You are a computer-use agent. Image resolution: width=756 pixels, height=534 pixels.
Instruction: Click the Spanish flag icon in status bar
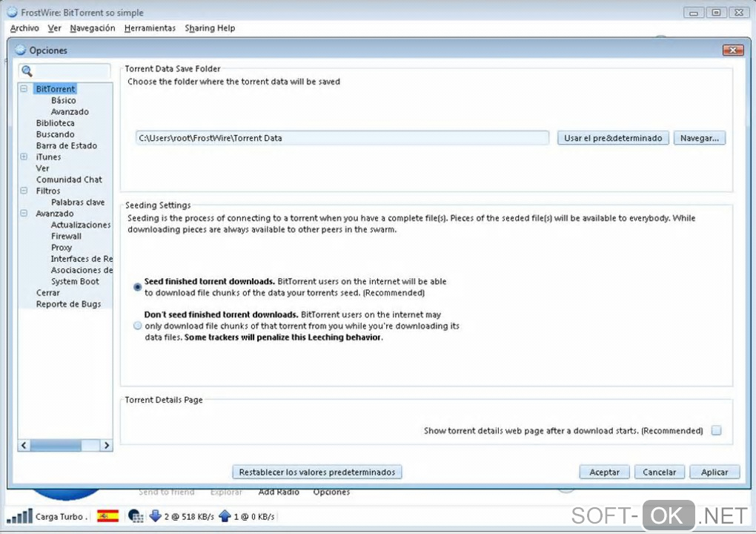108,516
